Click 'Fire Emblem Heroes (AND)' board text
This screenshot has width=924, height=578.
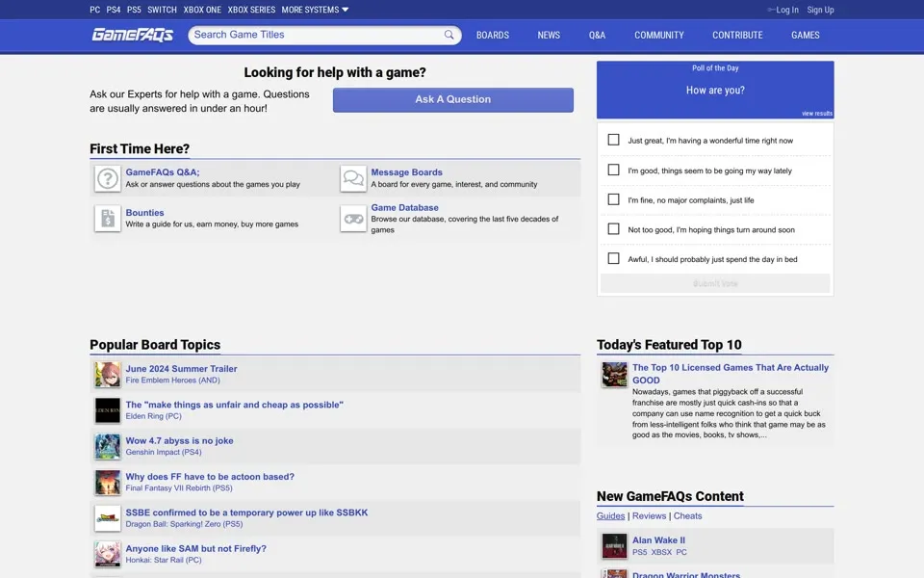172,381
